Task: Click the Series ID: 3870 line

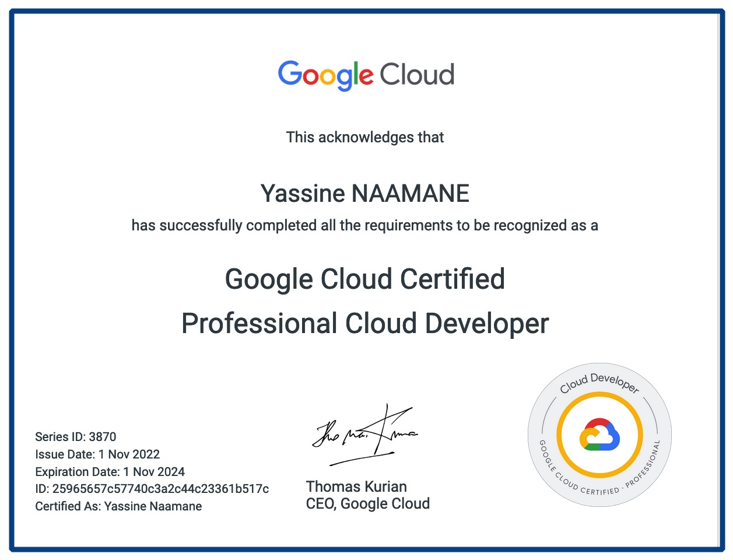Action: [x=76, y=437]
